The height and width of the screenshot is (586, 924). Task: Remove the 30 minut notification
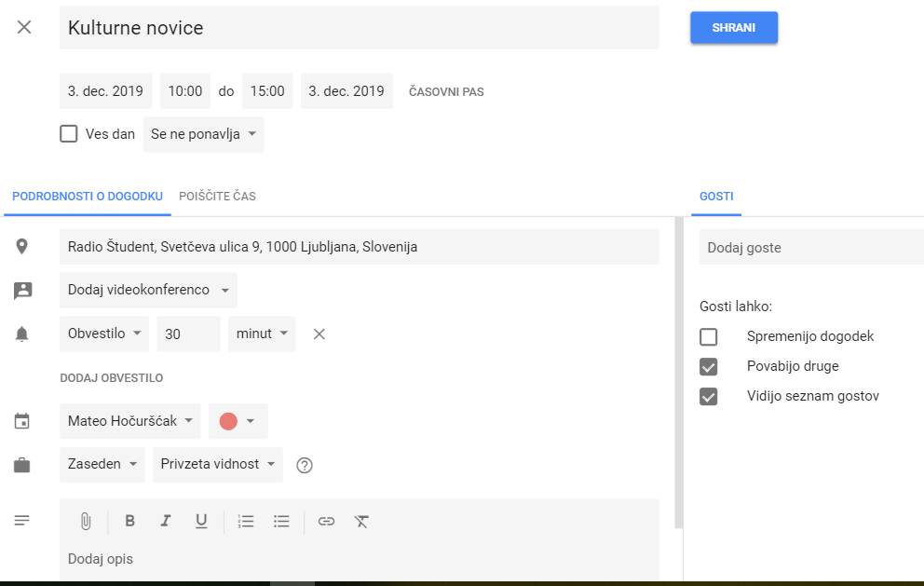pos(319,334)
